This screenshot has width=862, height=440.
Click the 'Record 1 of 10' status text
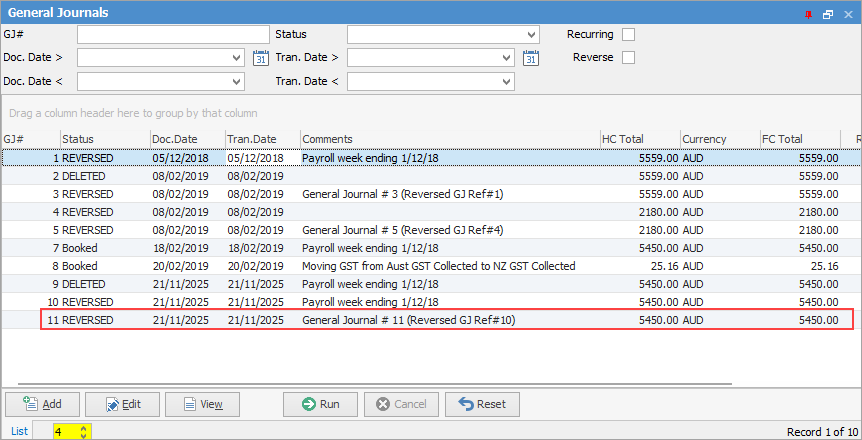pyautogui.click(x=822, y=432)
